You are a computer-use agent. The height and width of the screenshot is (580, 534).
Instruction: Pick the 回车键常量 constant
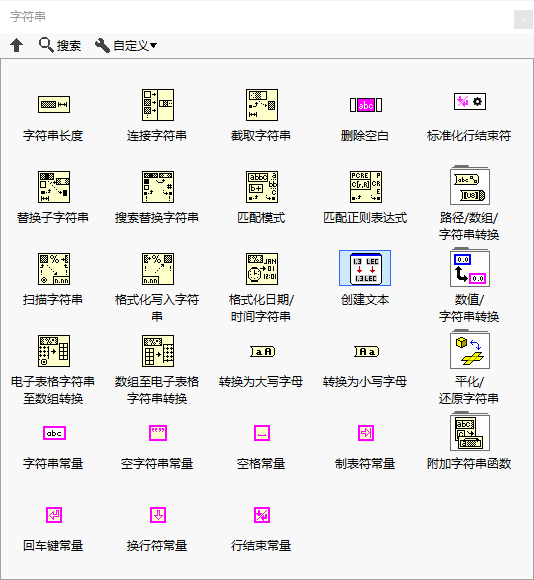click(54, 515)
